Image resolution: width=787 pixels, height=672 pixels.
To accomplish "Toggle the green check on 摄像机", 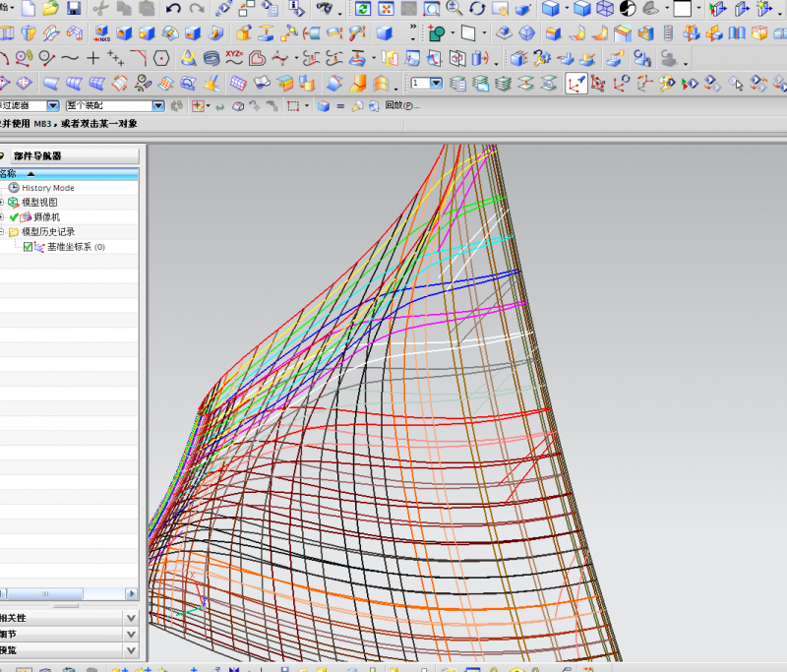I will pos(14,216).
